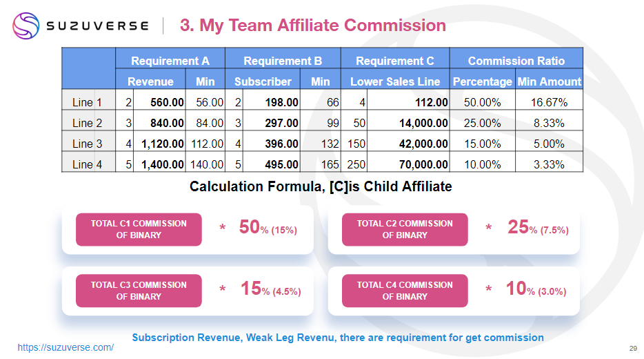
Task: Click the Lower Sales Line column header
Action: (x=395, y=81)
